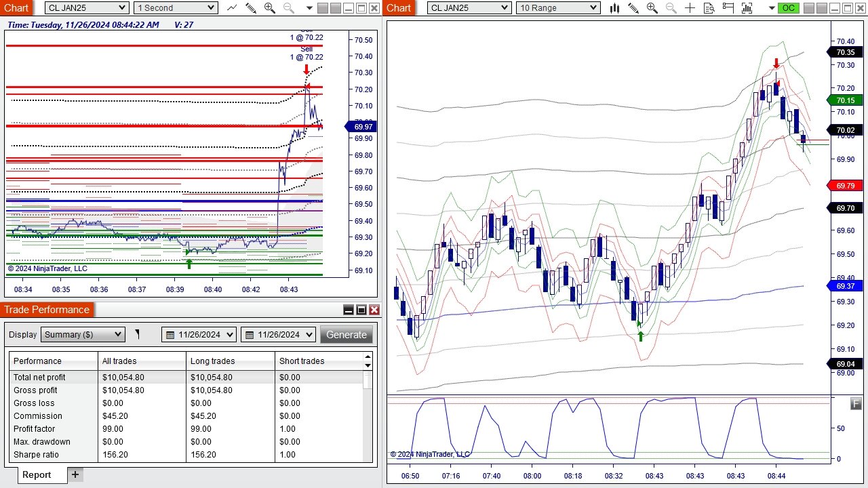This screenshot has height=488, width=868.
Task: Open the Data Box icon on the right chart
Action: pos(709,7)
